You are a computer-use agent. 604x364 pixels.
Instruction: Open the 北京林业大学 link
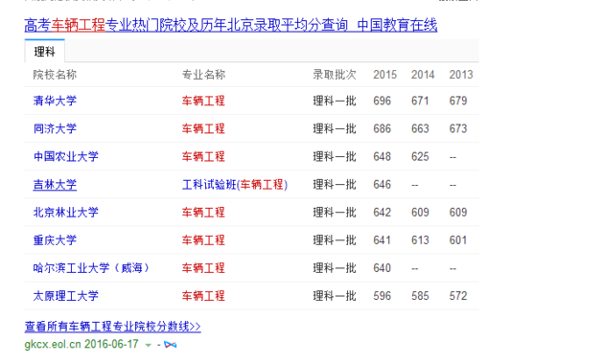tap(66, 213)
